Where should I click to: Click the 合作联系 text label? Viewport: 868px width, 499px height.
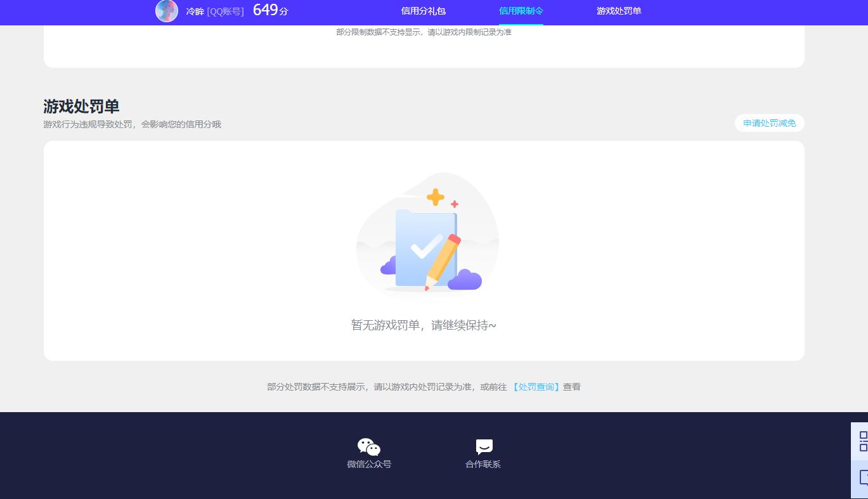pos(483,464)
